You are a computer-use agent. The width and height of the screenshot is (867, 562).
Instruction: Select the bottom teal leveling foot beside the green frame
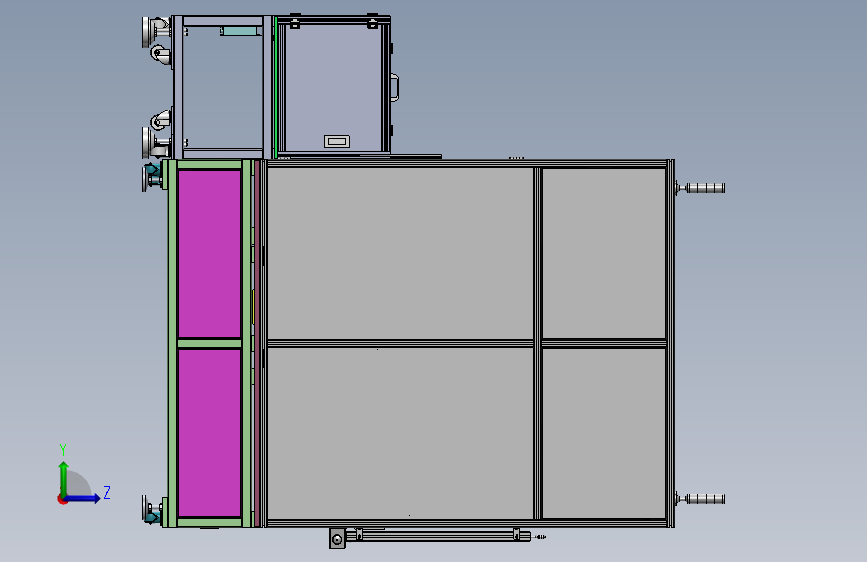click(152, 510)
